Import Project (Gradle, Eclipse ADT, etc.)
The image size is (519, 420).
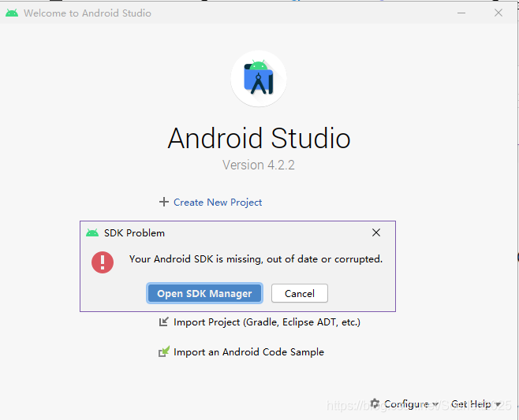tap(267, 322)
